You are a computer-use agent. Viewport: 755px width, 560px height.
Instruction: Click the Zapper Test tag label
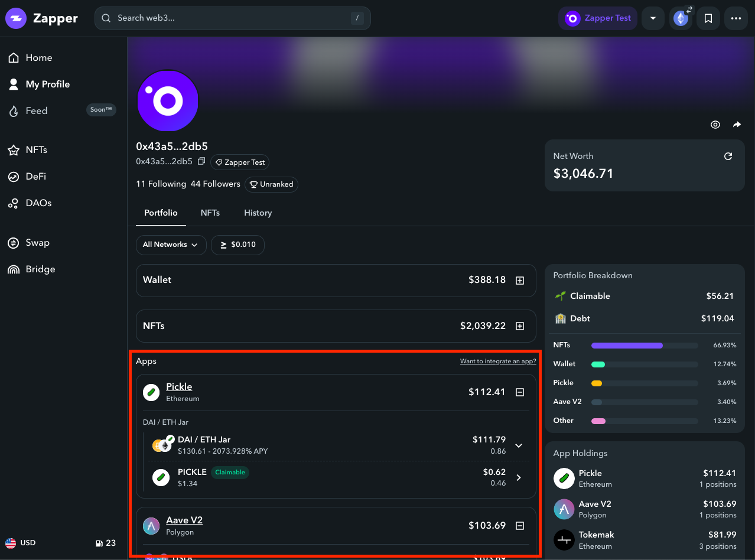click(x=240, y=162)
